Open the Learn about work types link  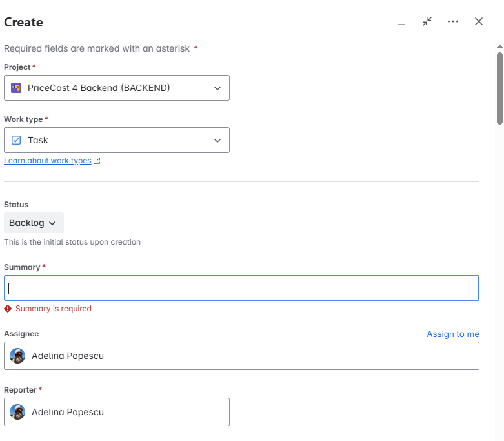tap(48, 161)
